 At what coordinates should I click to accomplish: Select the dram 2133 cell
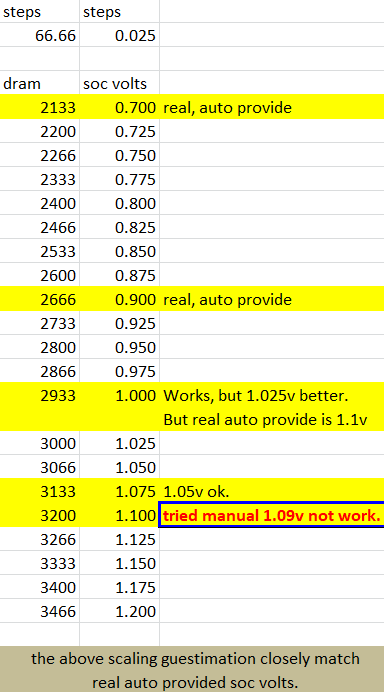click(40, 107)
